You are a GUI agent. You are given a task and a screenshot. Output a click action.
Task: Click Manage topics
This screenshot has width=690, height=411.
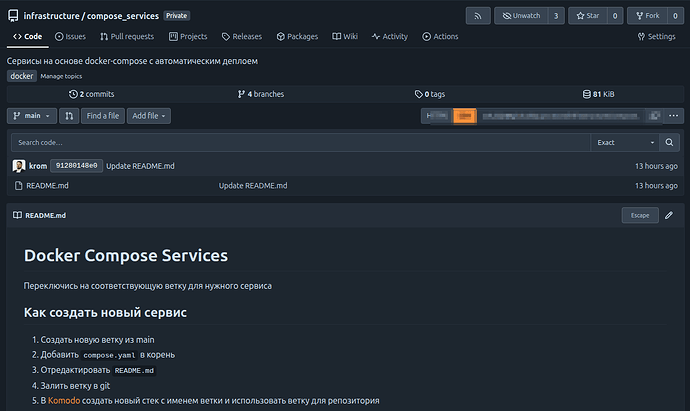[x=61, y=76]
